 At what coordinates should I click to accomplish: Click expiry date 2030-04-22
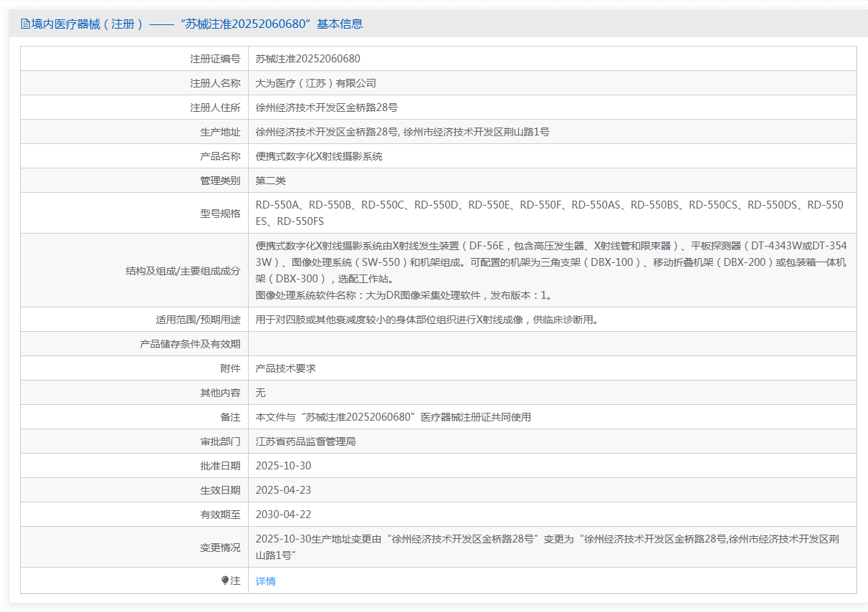coord(283,515)
